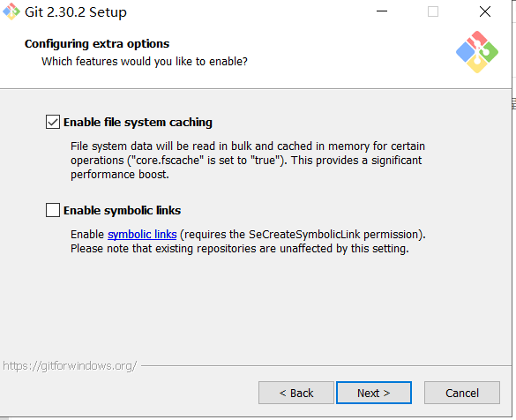Click the large Git logo in the header
516x420 pixels.
[477, 52]
